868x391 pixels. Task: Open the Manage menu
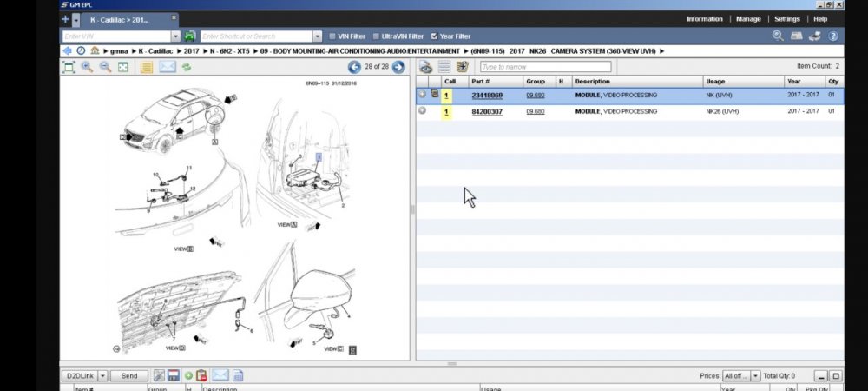click(748, 19)
